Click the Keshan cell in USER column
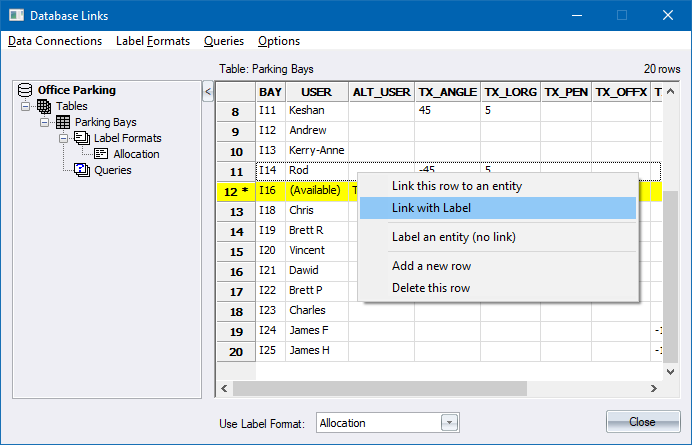 tap(316, 111)
